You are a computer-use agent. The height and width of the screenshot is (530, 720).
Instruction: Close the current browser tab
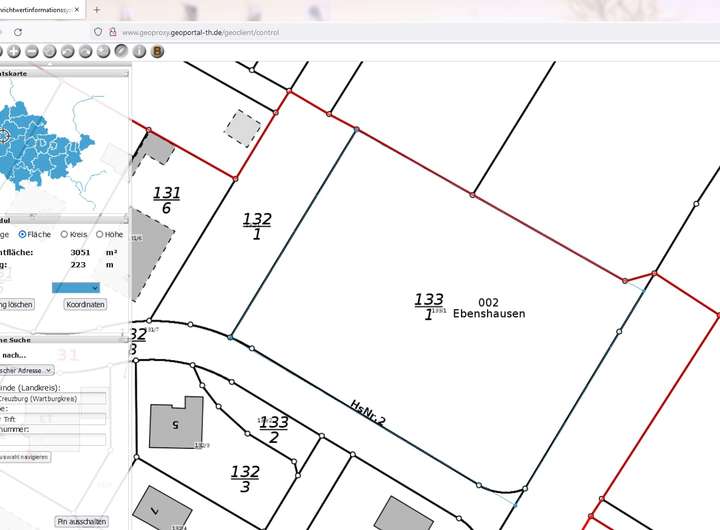(77, 9)
